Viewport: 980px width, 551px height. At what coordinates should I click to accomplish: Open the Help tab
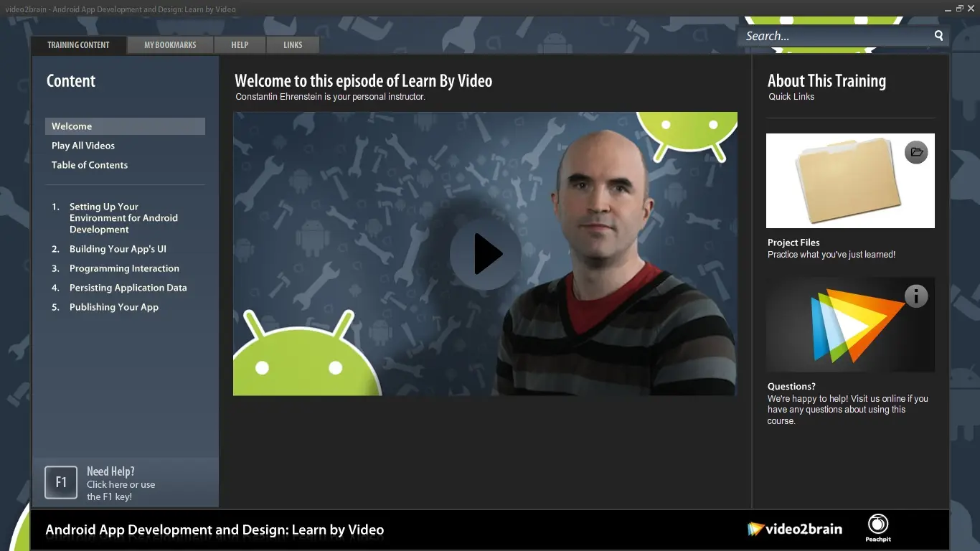[240, 44]
